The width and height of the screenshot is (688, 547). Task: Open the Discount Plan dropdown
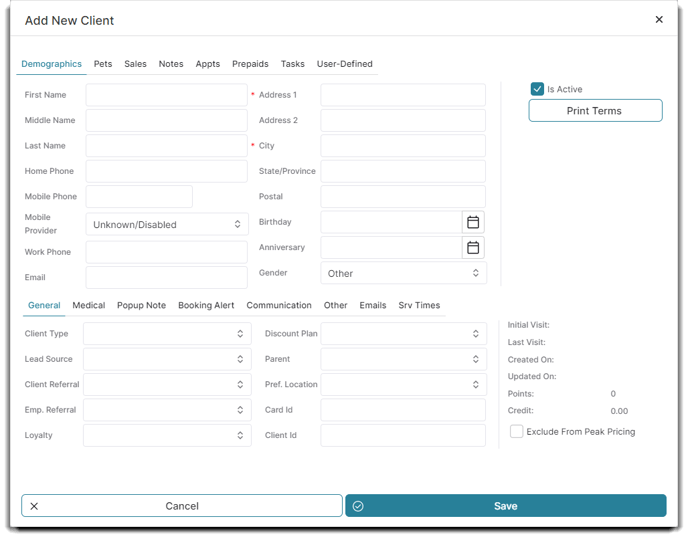(403, 334)
